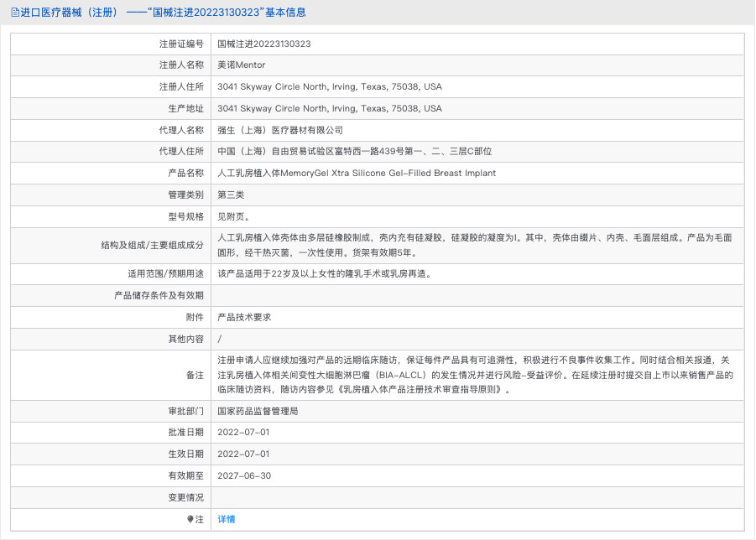Click the registrant name 美诺Mentor
Viewport: 756px width, 540px height.
coord(241,65)
